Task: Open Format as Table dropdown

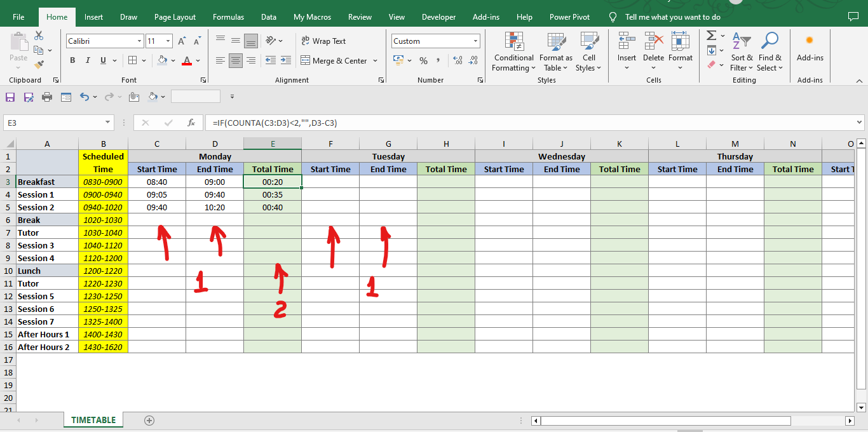Action: pyautogui.click(x=555, y=51)
